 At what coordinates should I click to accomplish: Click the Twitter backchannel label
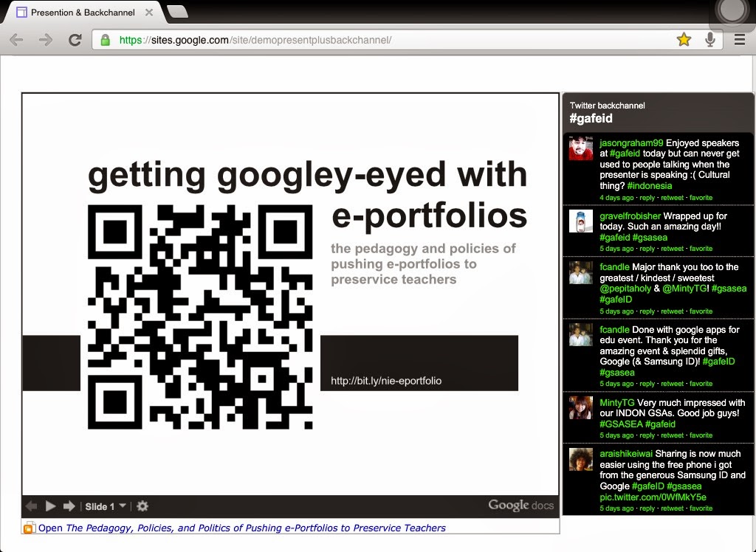point(607,106)
